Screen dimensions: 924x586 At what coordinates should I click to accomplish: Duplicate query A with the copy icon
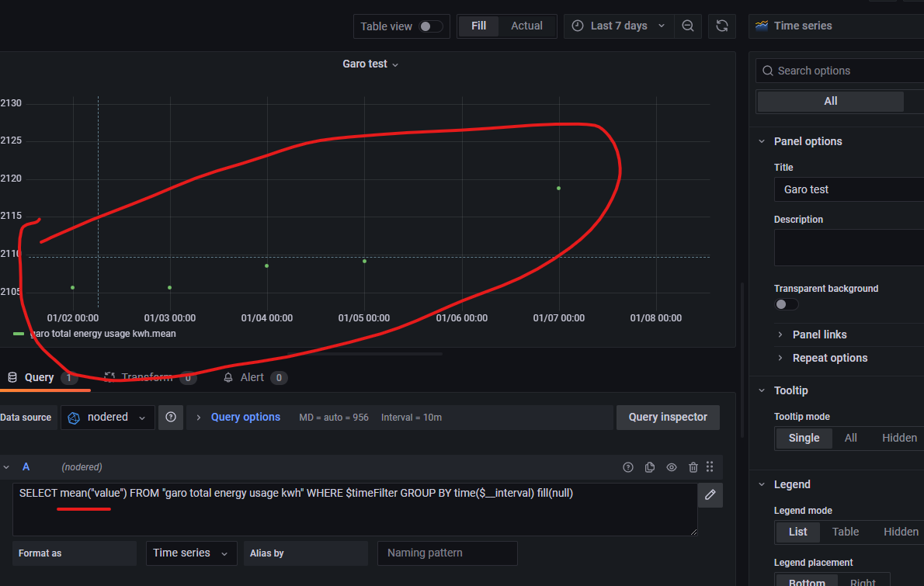[x=650, y=467]
